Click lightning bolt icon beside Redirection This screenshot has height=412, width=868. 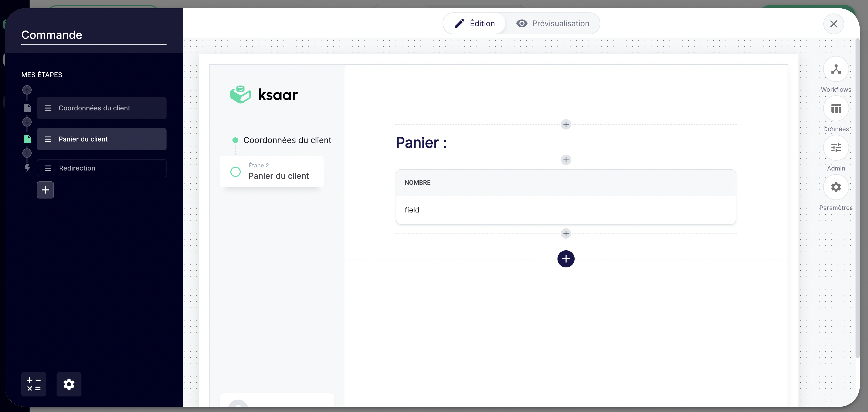pyautogui.click(x=27, y=168)
